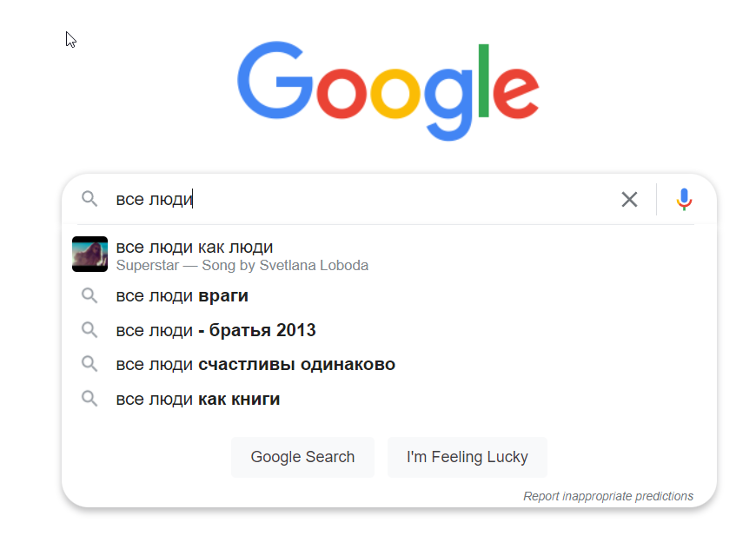Image resolution: width=756 pixels, height=536 pixels.
Task: Click the Google logo
Action: pos(388,89)
